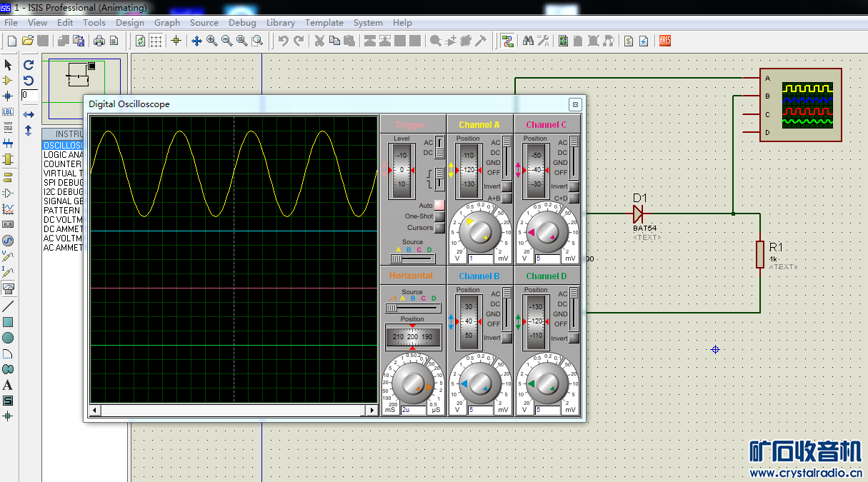
Task: Click the Pan/Center view arrows icon
Action: pyautogui.click(x=196, y=41)
